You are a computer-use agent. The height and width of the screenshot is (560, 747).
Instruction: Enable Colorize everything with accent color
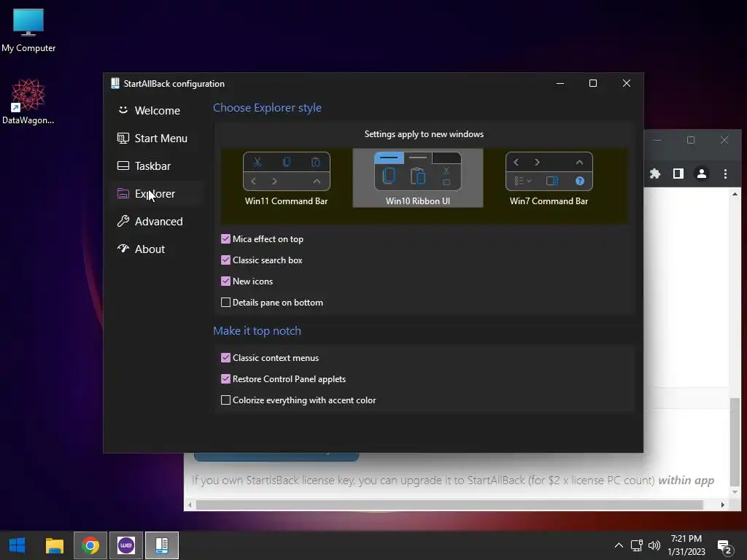click(226, 400)
